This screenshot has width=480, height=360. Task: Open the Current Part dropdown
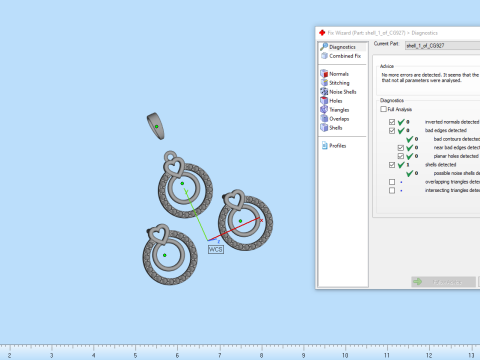coord(442,46)
